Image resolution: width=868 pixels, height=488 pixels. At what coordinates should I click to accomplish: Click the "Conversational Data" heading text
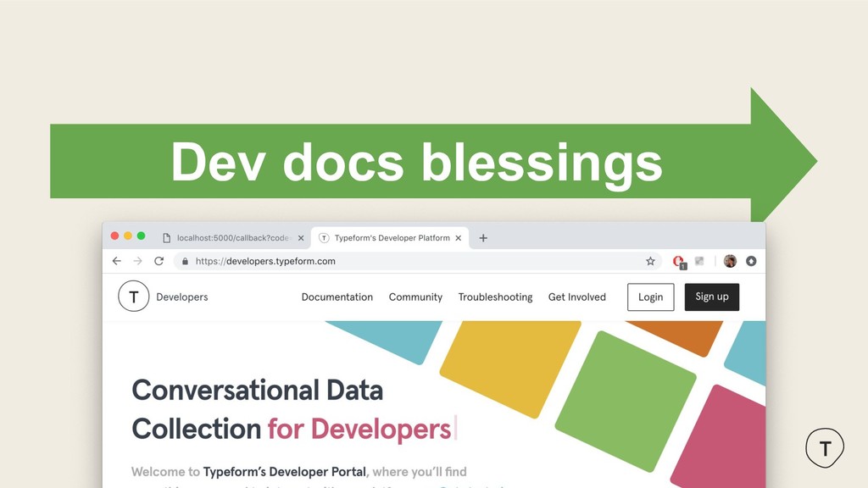(x=258, y=390)
